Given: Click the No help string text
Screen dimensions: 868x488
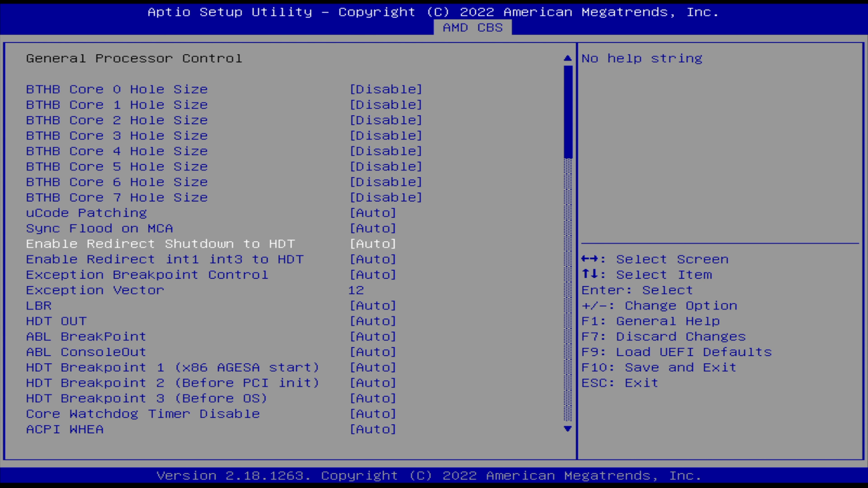Looking at the screenshot, I should point(642,59).
